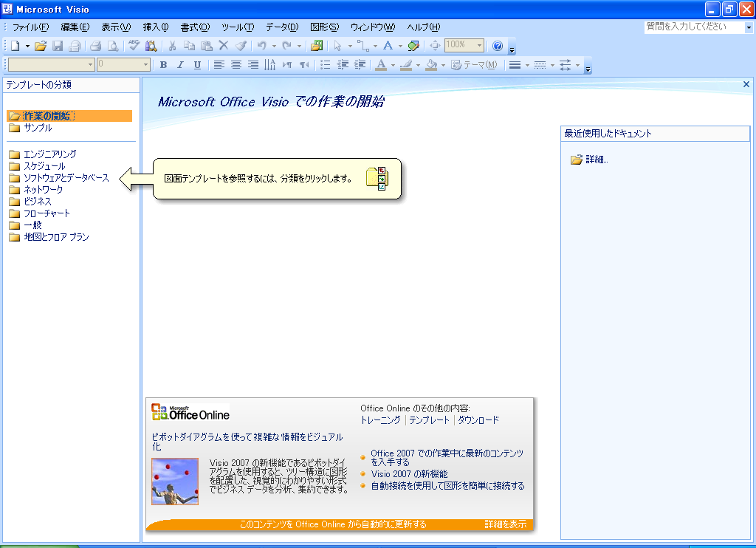The width and height of the screenshot is (756, 548).
Task: Toggle Align Left for text
Action: tap(219, 65)
